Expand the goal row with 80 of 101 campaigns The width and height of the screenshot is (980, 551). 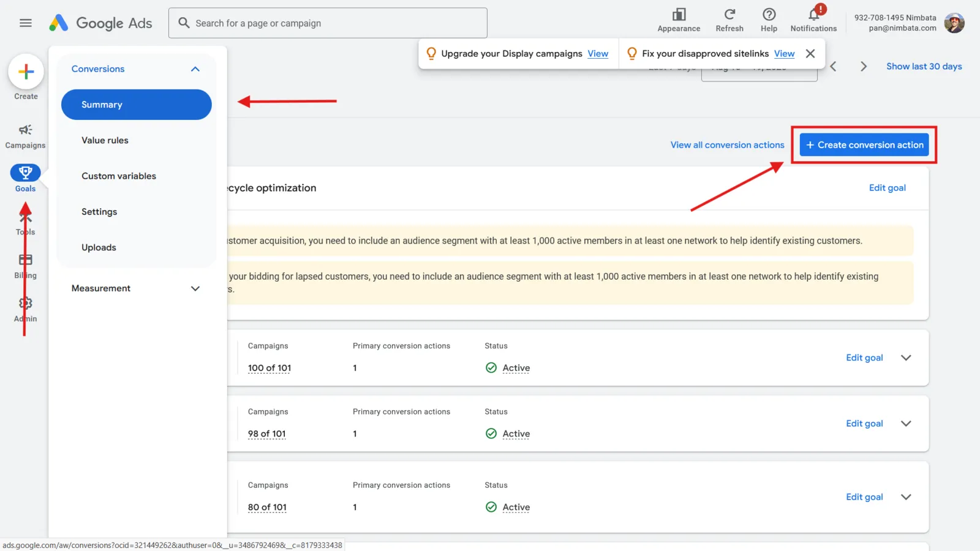906,497
